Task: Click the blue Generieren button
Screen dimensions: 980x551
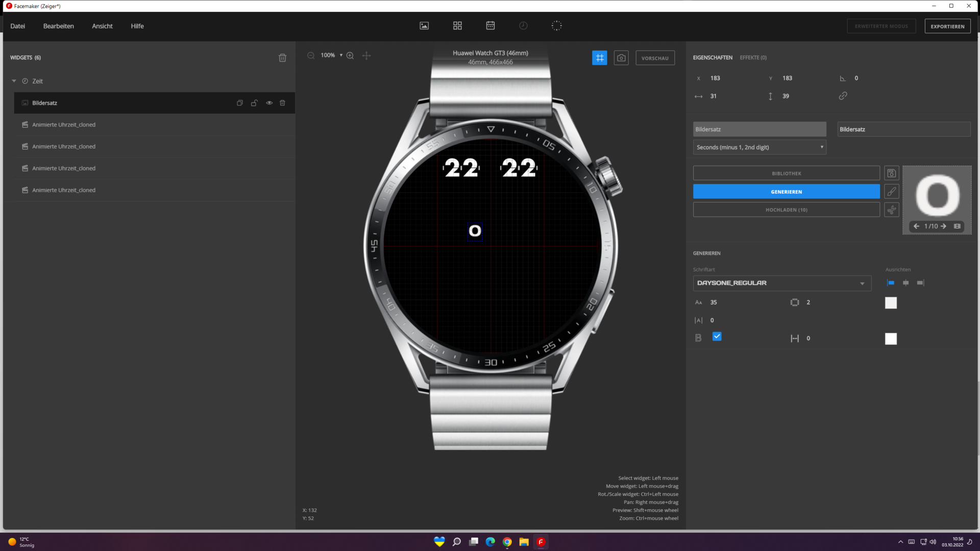Action: [786, 192]
